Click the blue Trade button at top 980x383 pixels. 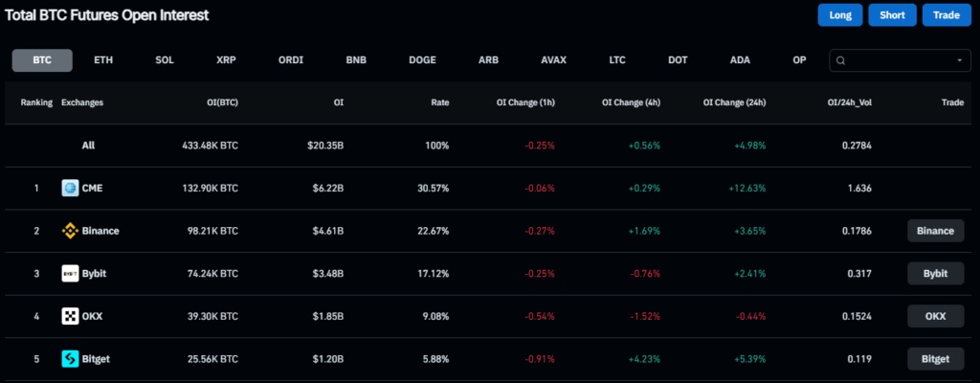[947, 15]
